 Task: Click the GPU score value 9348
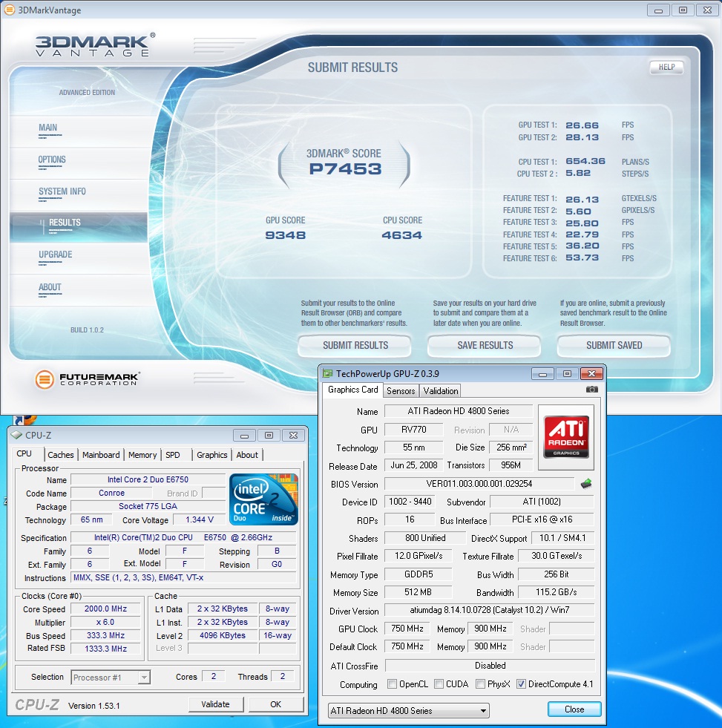[x=285, y=235]
